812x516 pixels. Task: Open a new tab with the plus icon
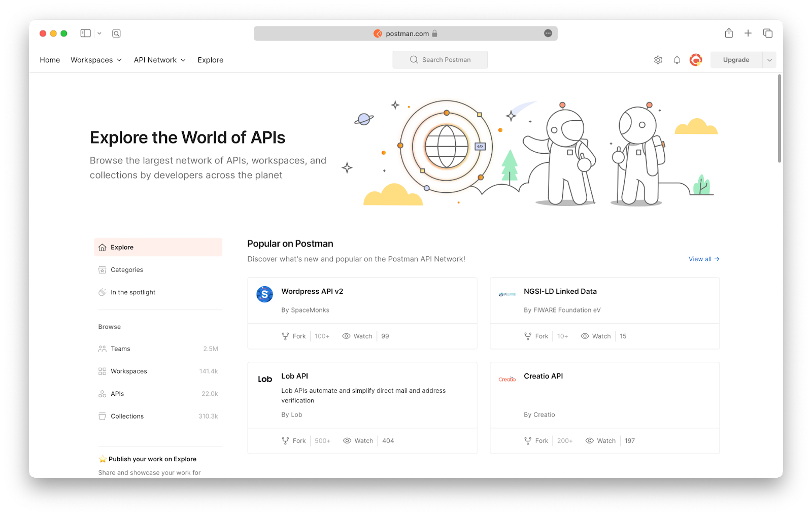tap(748, 33)
